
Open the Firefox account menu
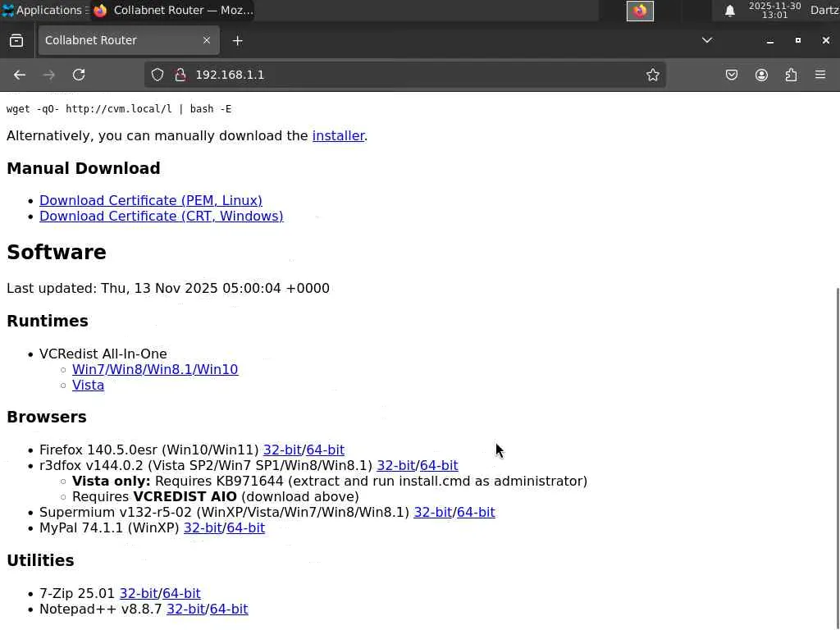(761, 75)
